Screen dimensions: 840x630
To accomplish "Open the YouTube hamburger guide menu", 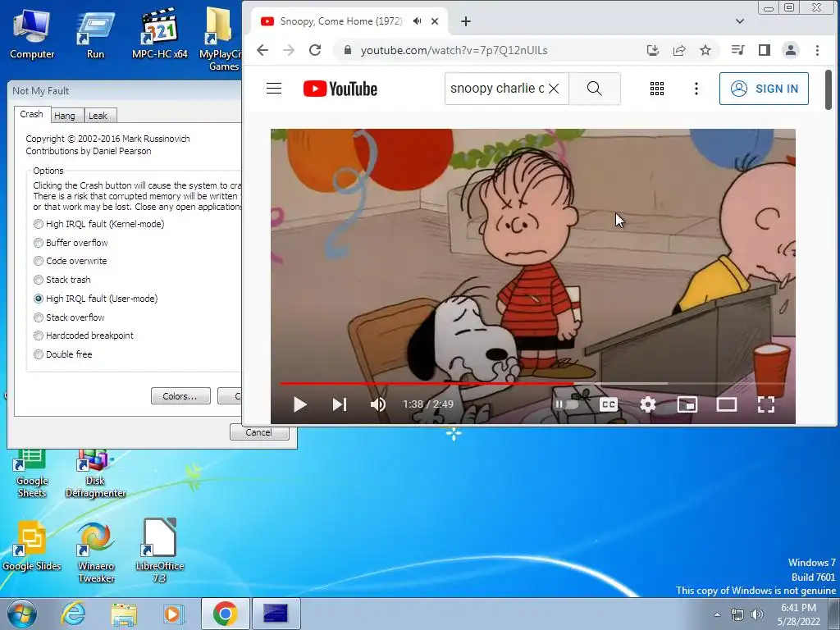I will (x=274, y=89).
